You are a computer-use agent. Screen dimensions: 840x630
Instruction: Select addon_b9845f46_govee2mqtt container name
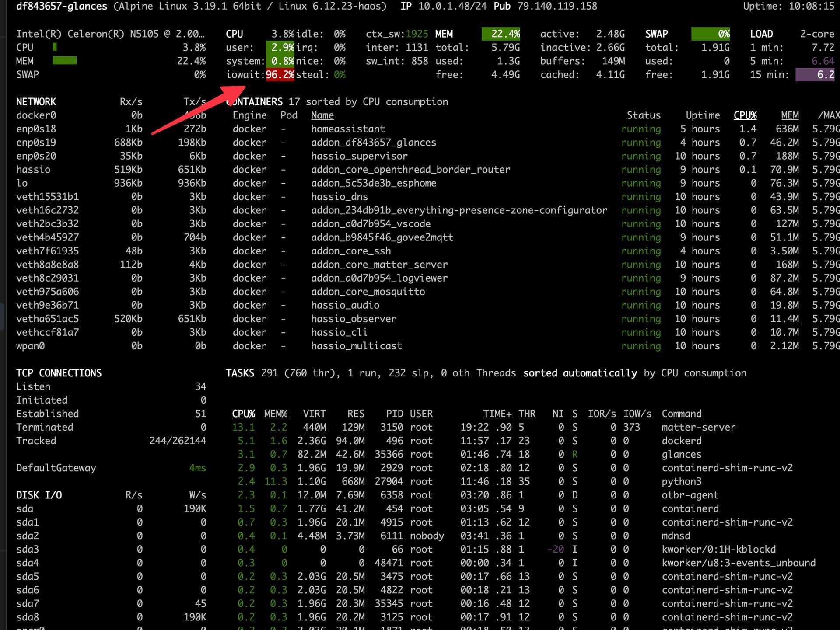(x=382, y=237)
